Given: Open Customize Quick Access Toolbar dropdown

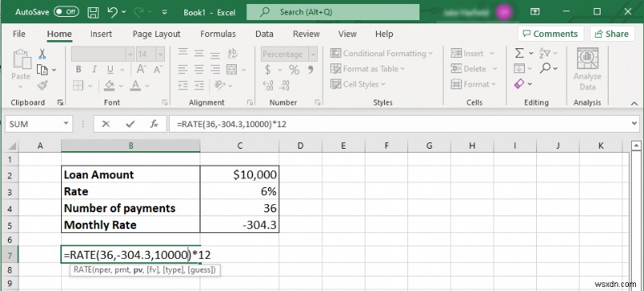Looking at the screenshot, I should point(165,12).
